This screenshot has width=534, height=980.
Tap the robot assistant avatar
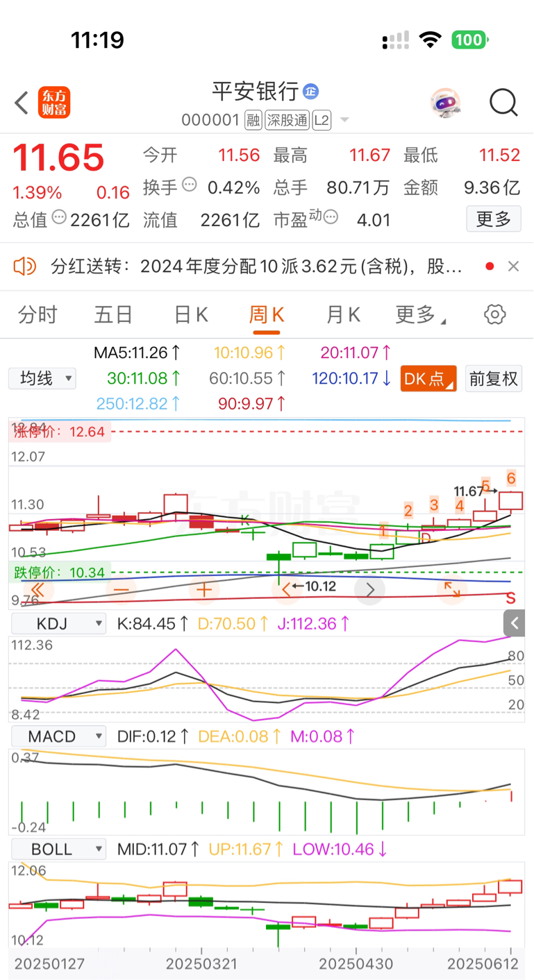click(445, 103)
